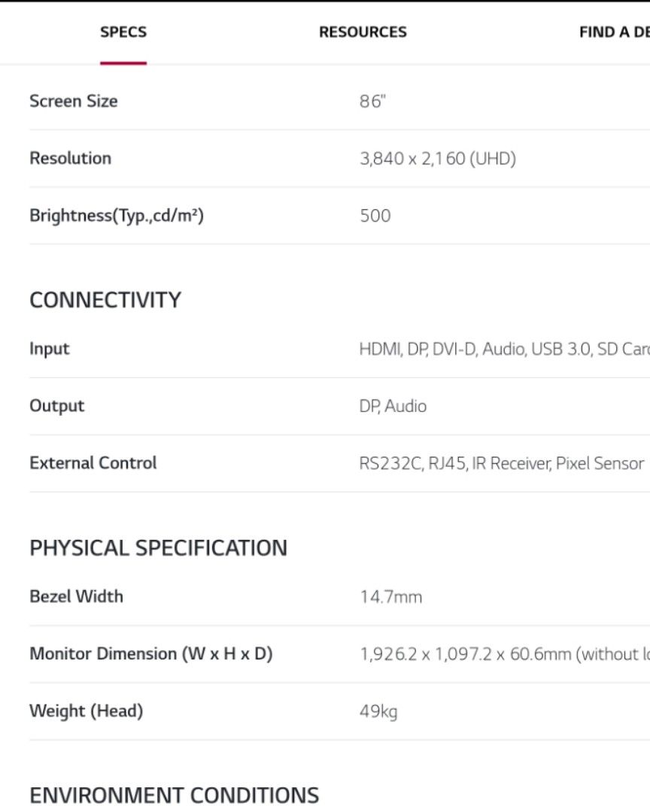
Task: Select the SPECS tab
Action: tap(123, 32)
